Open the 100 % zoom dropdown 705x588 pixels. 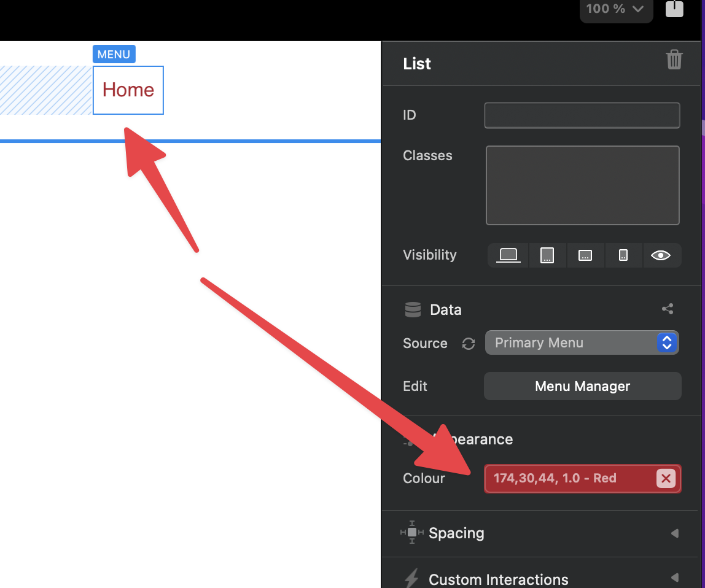click(615, 9)
